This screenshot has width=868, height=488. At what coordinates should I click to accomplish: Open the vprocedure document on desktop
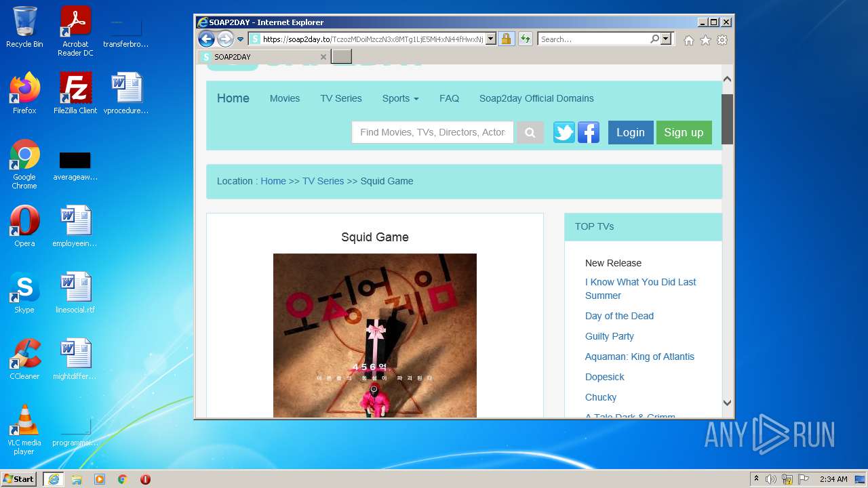(x=126, y=94)
